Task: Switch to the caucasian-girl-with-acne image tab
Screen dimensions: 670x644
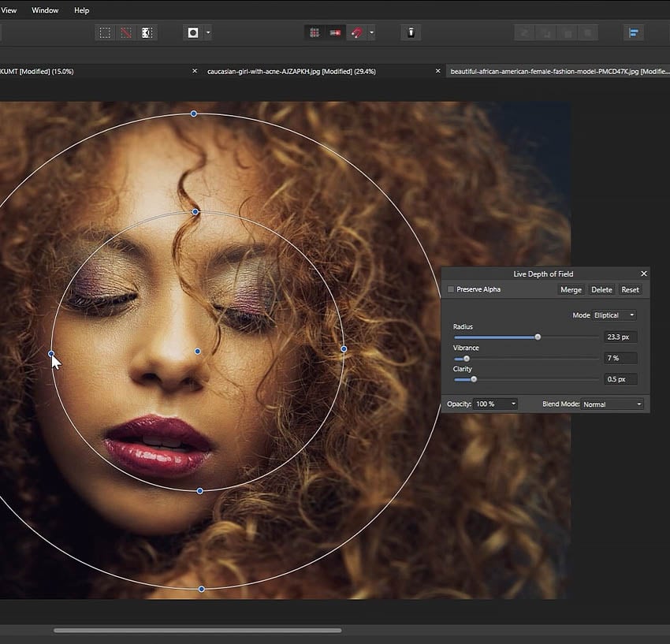Action: (292, 70)
